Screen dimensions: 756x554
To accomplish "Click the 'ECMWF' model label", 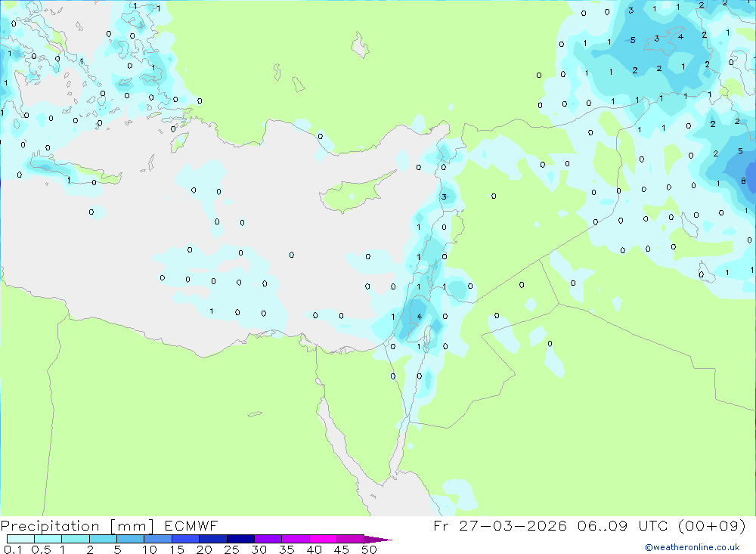I will [x=191, y=526].
